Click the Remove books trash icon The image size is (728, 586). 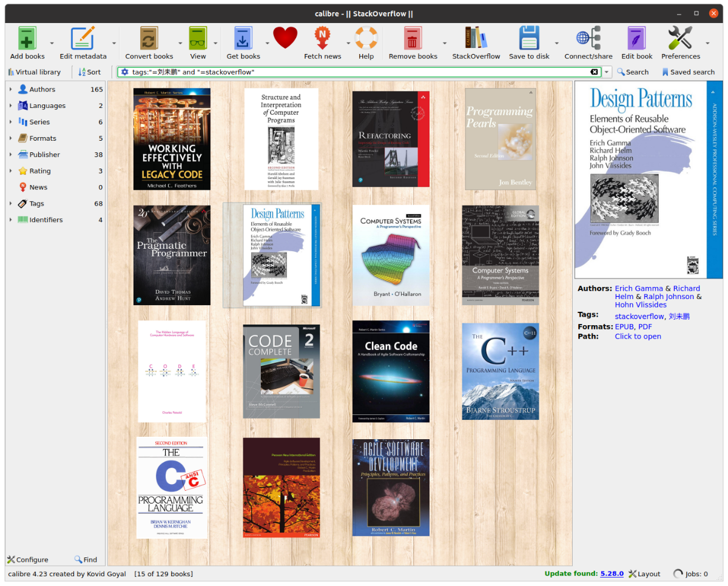point(413,38)
